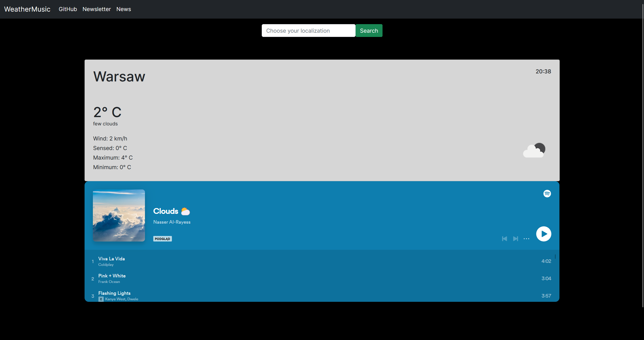Image resolution: width=644 pixels, height=340 pixels.
Task: Open the Spotify logo link
Action: tap(547, 193)
